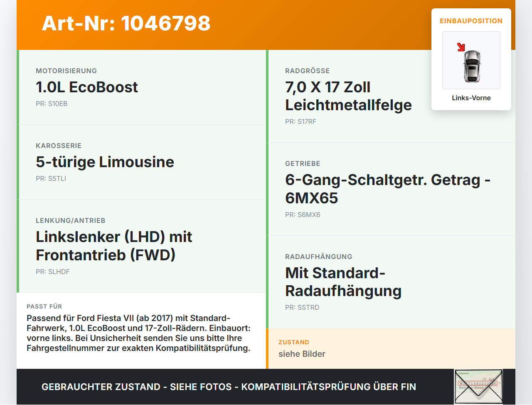
Task: Click the PR: S17RF code
Action: click(x=300, y=121)
